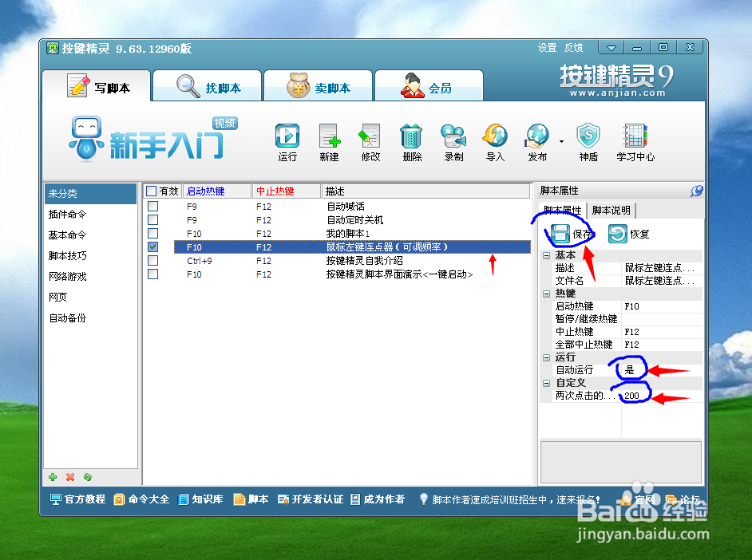Click the 恢复 (Restore) button
Screen dimensions: 752x560
coord(629,234)
